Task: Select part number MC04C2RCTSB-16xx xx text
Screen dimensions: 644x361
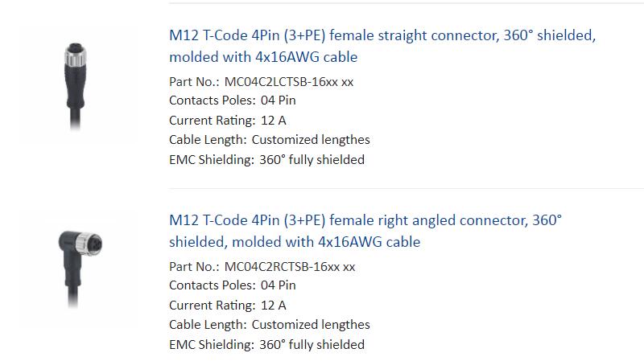Action: pyautogui.click(x=290, y=267)
